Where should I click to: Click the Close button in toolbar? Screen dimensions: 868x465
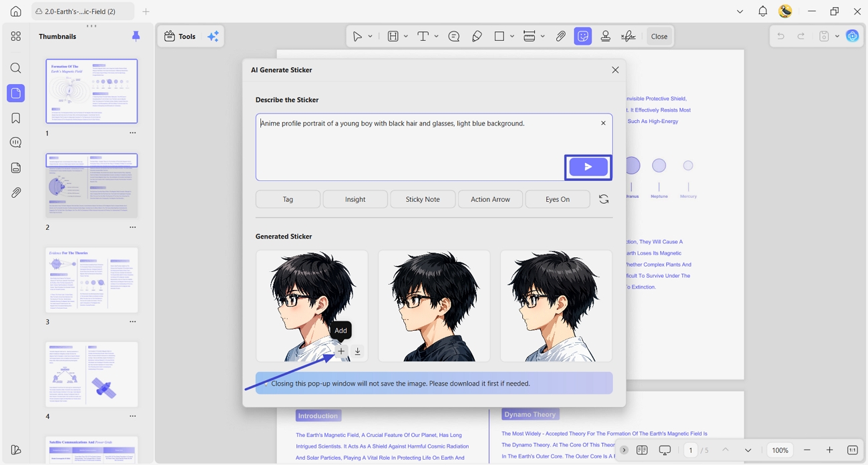click(x=659, y=37)
